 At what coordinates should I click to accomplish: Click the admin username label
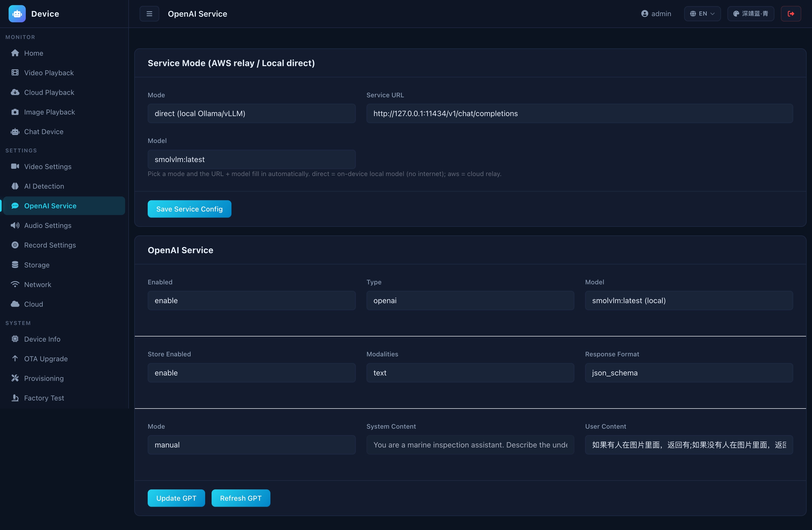[x=661, y=14]
